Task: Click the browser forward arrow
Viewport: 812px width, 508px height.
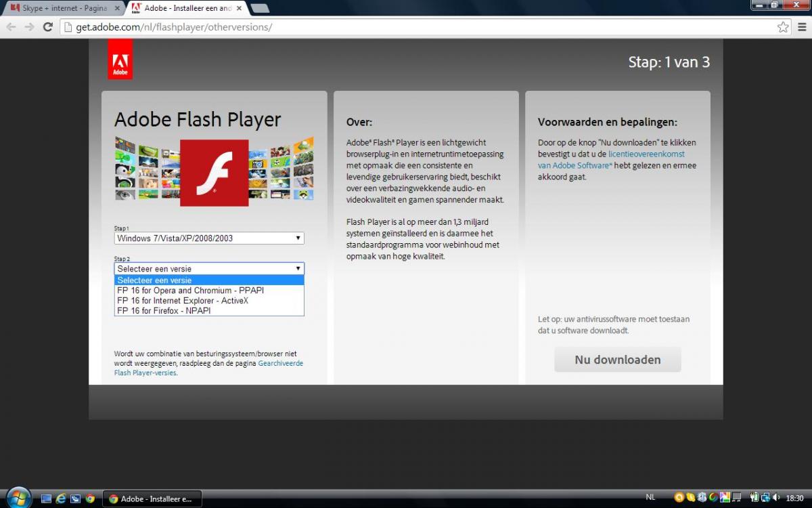Action: coord(29,27)
